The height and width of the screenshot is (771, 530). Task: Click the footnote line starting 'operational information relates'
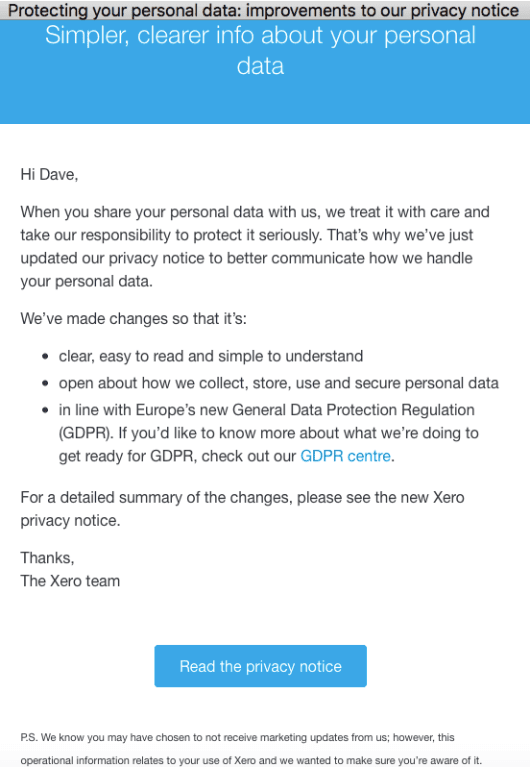tap(251, 760)
